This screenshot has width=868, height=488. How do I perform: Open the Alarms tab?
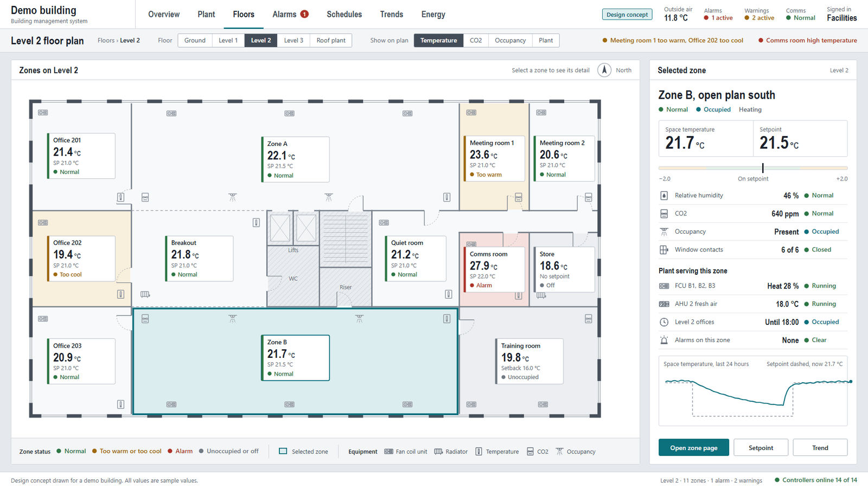click(x=290, y=15)
